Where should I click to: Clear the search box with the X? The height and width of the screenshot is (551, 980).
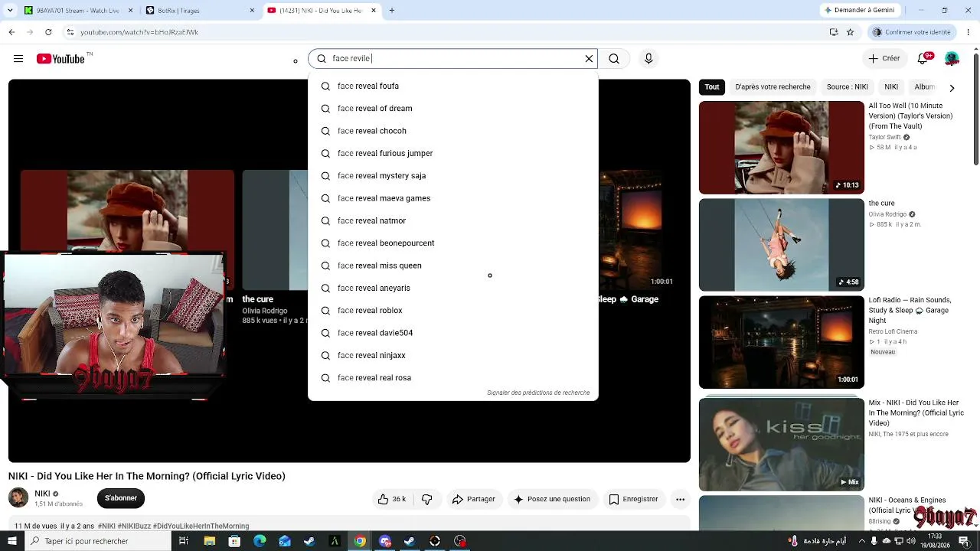[589, 59]
